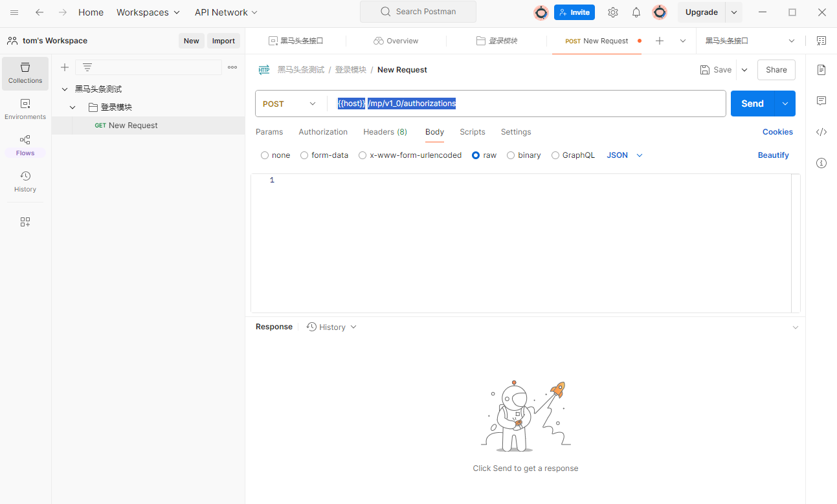
Task: Open the notifications bell
Action: (636, 12)
